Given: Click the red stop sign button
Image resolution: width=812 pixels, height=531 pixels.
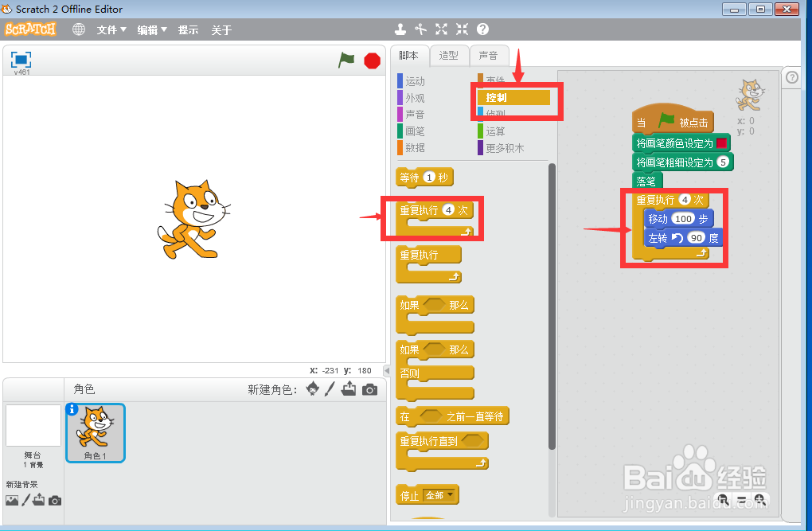Looking at the screenshot, I should (x=372, y=61).
